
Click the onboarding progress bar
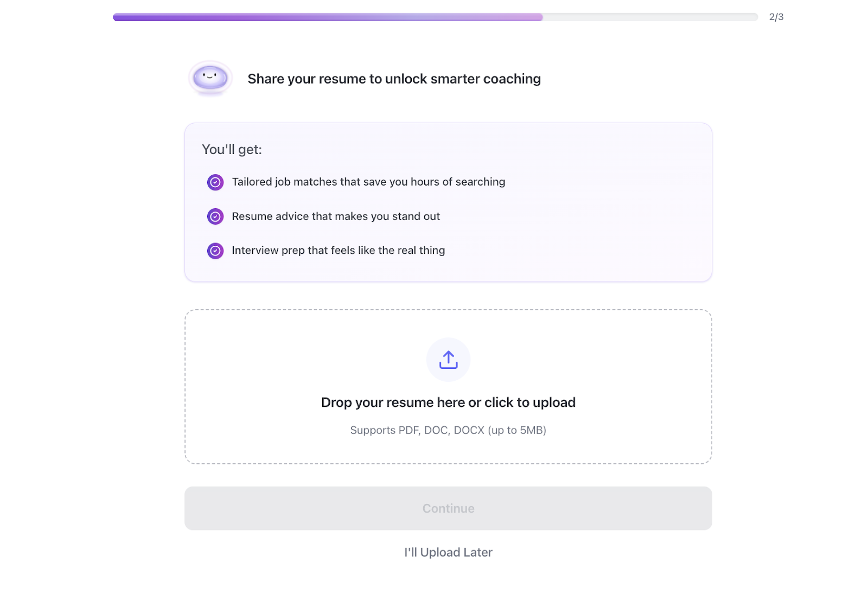[x=434, y=17]
